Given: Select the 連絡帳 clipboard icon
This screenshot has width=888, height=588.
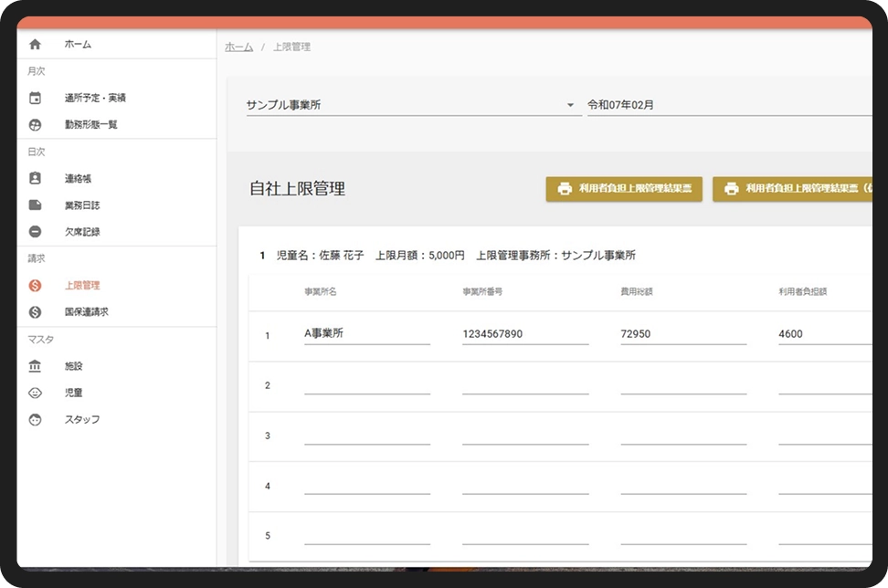Looking at the screenshot, I should 35,178.
